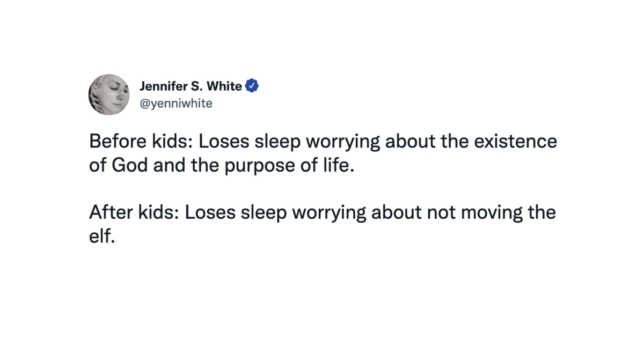Viewport: 644px width, 362px height.
Task: Click the word "Jennifer" in the display name
Action: [163, 86]
